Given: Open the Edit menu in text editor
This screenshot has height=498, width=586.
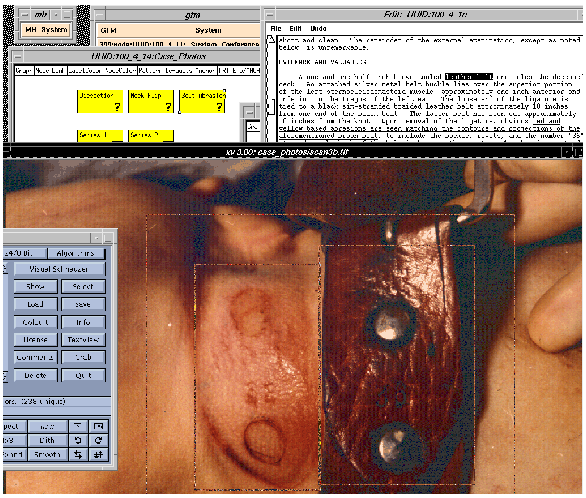Looking at the screenshot, I should [x=295, y=29].
